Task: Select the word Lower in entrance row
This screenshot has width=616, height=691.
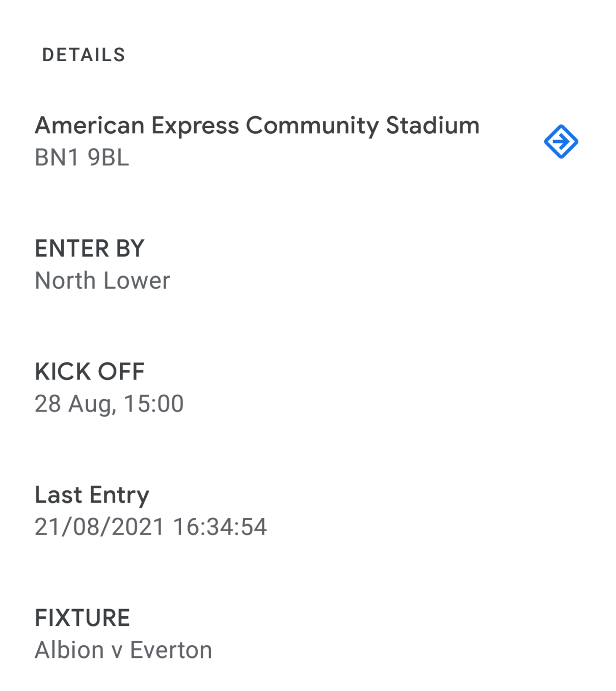Action: 137,281
